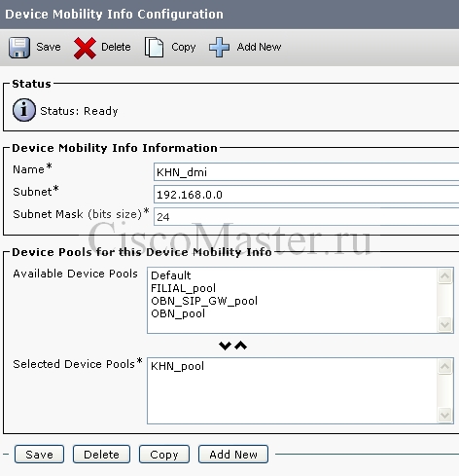Click the Copy pages icon
This screenshot has width=459, height=476.
(154, 48)
